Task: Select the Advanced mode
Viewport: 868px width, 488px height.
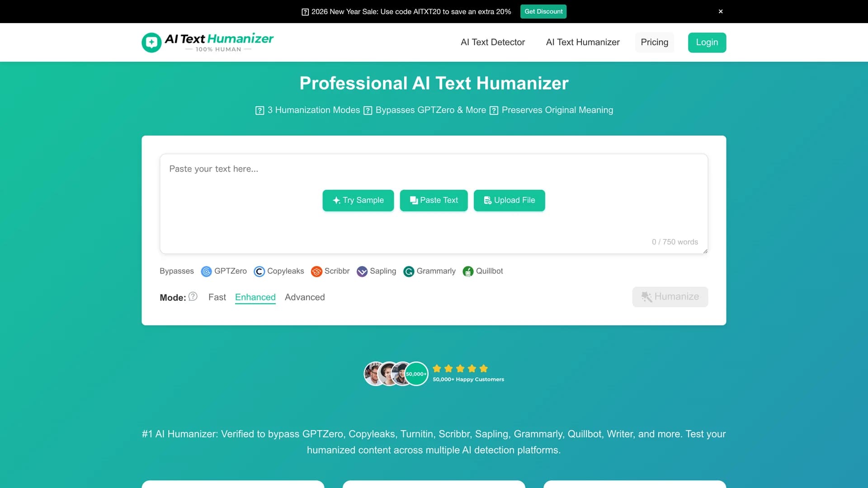Action: (305, 297)
